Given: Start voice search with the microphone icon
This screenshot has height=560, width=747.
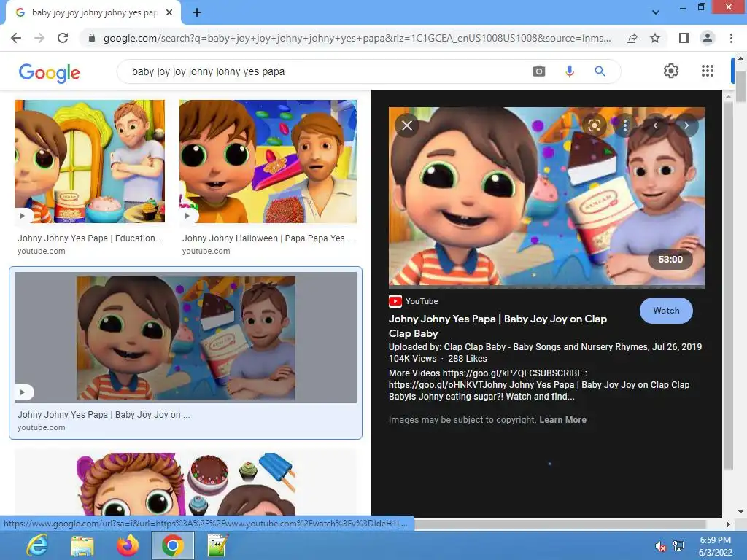Looking at the screenshot, I should coord(569,71).
